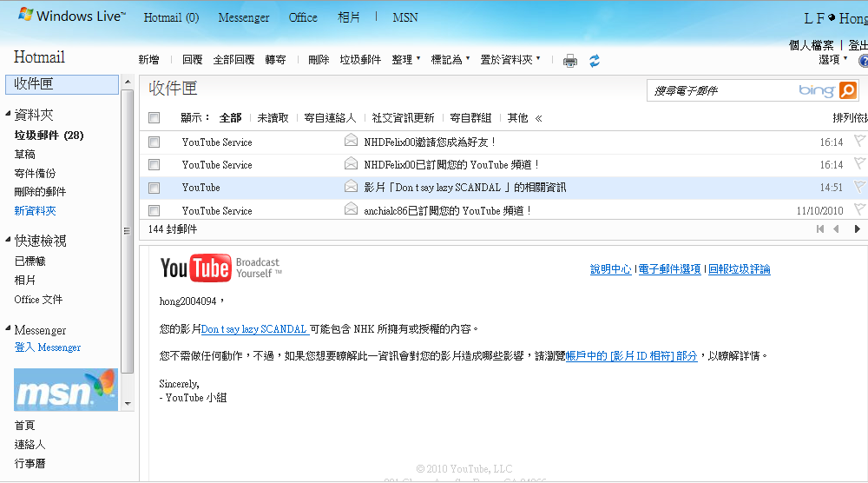
Task: Click the envelope icon for NHDFelix00邀請您成為好友 mail
Action: point(351,141)
